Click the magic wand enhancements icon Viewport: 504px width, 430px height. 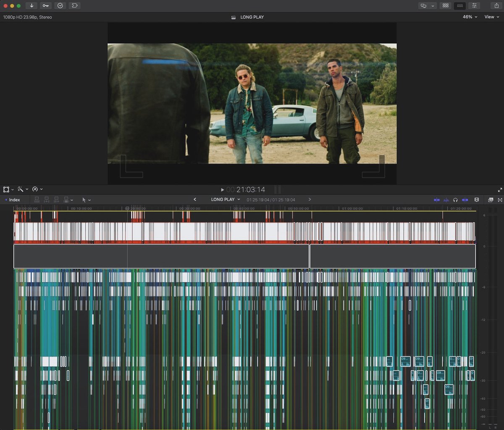pyautogui.click(x=20, y=189)
